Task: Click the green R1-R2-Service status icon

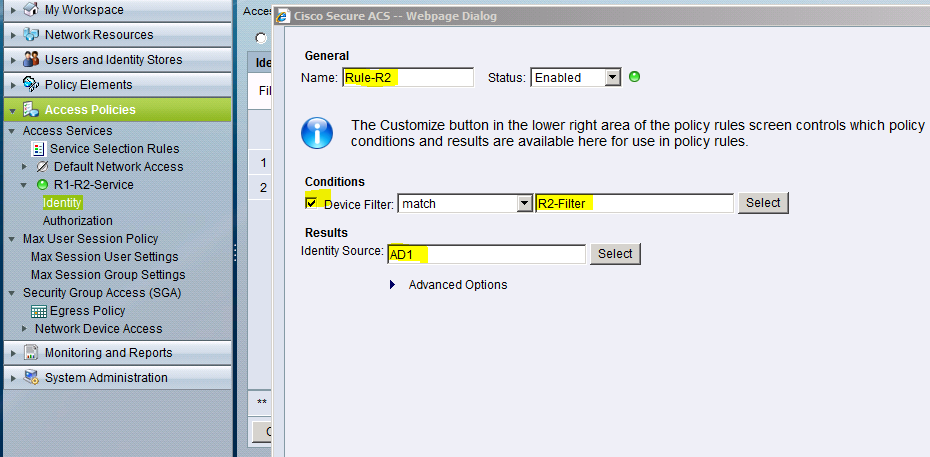Action: (42, 185)
